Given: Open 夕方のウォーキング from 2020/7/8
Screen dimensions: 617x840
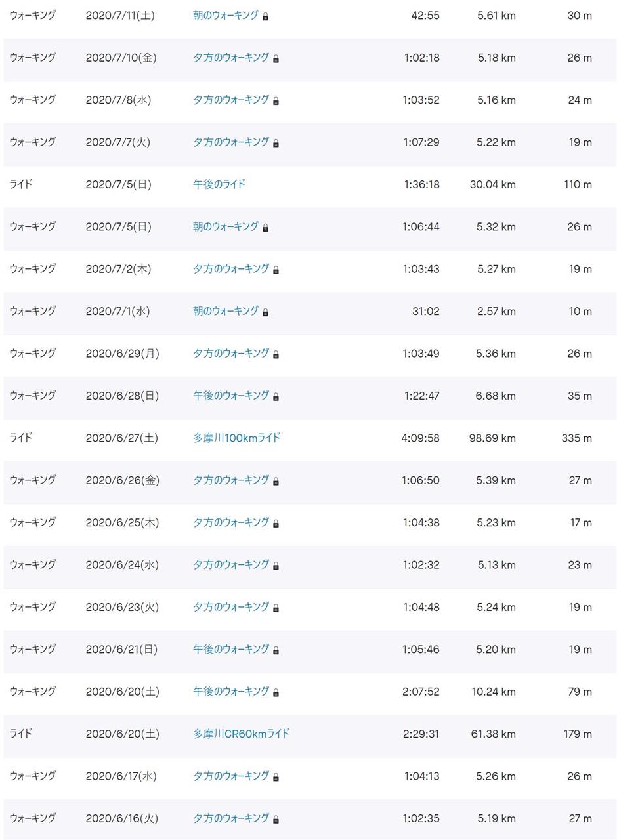Looking at the screenshot, I should click(231, 100).
